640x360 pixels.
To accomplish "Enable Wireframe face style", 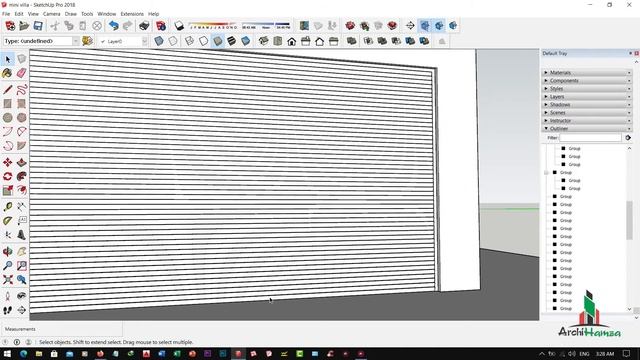I will [189, 41].
